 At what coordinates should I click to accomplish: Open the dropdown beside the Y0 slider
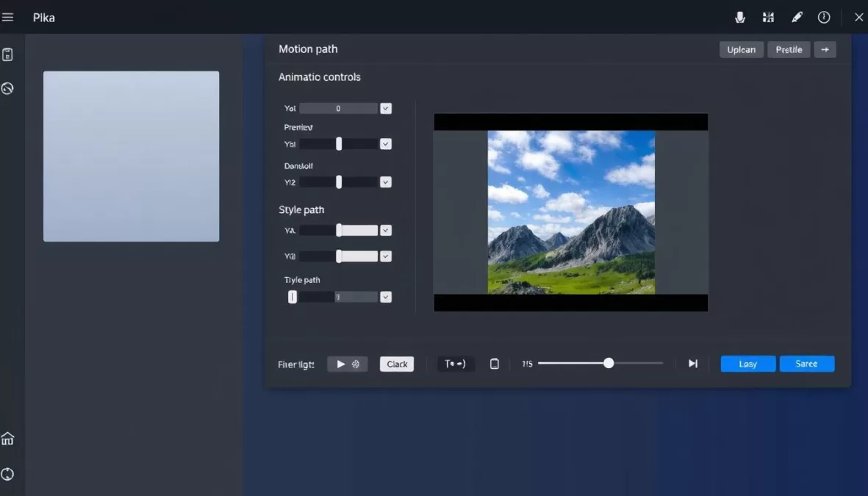385,108
